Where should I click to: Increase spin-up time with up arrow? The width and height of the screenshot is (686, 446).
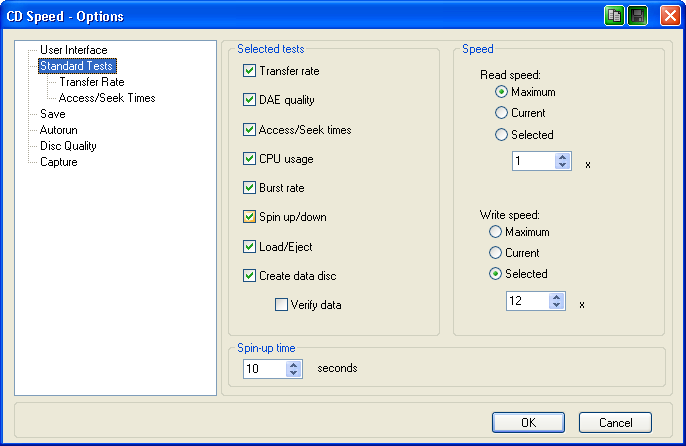point(293,364)
